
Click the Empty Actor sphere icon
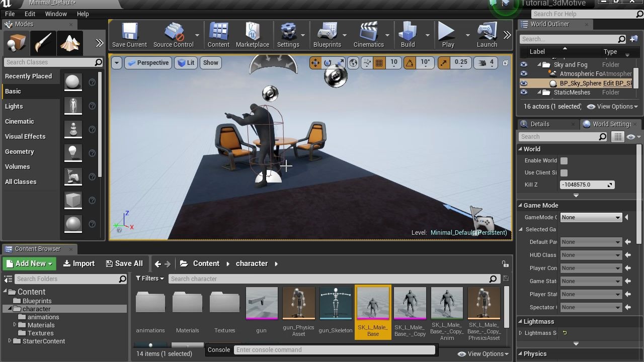[x=73, y=82]
